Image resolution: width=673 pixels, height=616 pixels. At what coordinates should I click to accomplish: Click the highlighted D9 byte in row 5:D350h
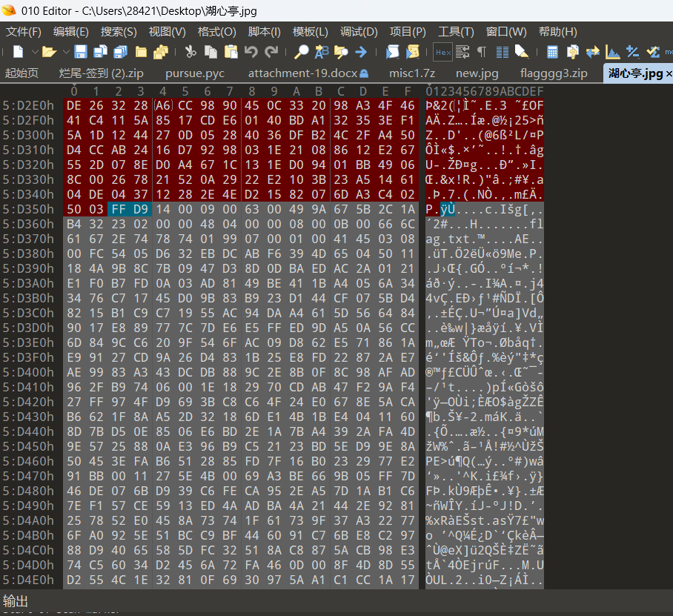click(x=140, y=209)
